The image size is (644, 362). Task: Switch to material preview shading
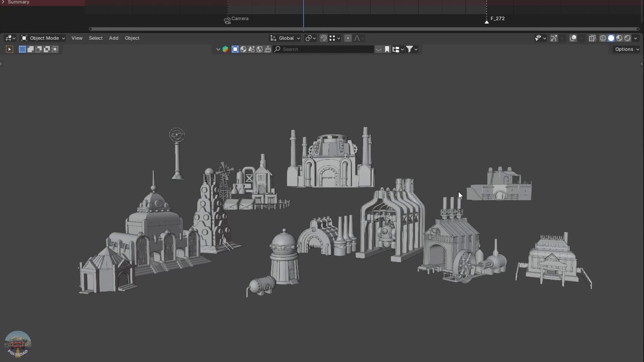coord(619,38)
